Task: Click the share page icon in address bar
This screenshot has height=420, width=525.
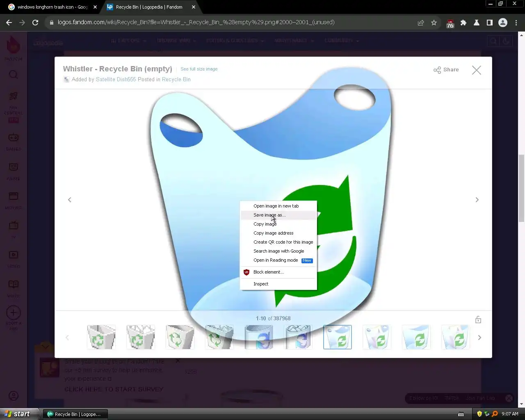Action: [x=421, y=23]
